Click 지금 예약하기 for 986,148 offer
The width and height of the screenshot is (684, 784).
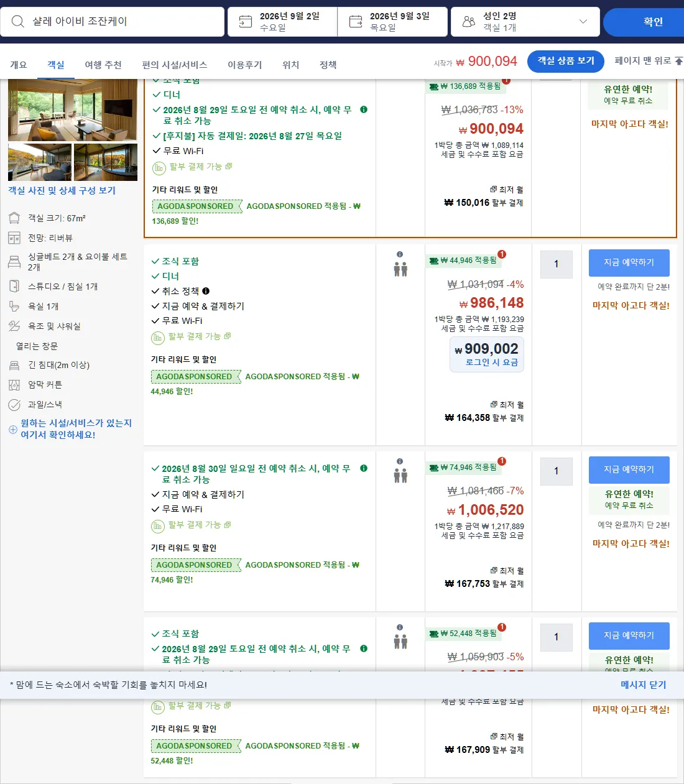point(629,263)
